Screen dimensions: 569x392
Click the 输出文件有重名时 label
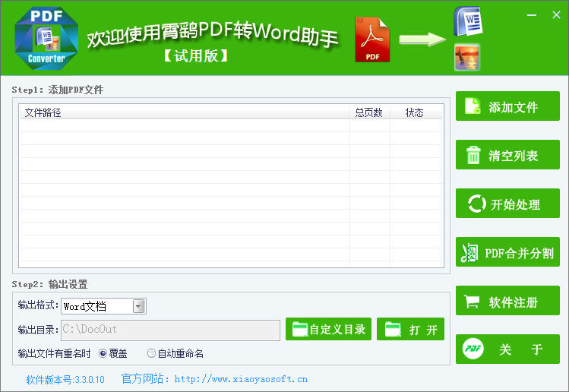(54, 353)
